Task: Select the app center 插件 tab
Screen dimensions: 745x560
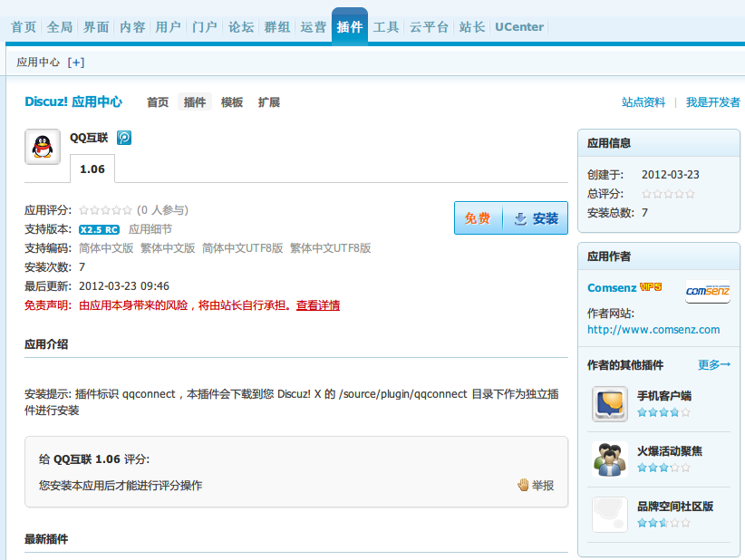Action: click(195, 102)
